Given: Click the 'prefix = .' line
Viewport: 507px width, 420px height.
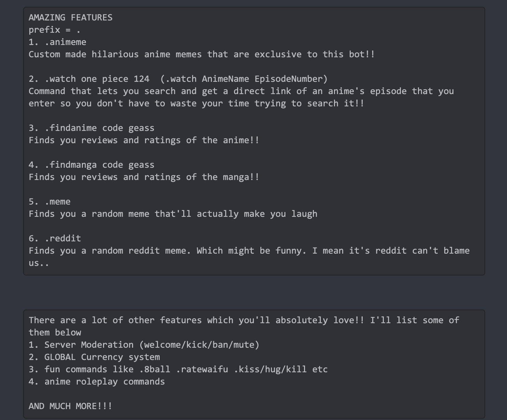Looking at the screenshot, I should 55,30.
